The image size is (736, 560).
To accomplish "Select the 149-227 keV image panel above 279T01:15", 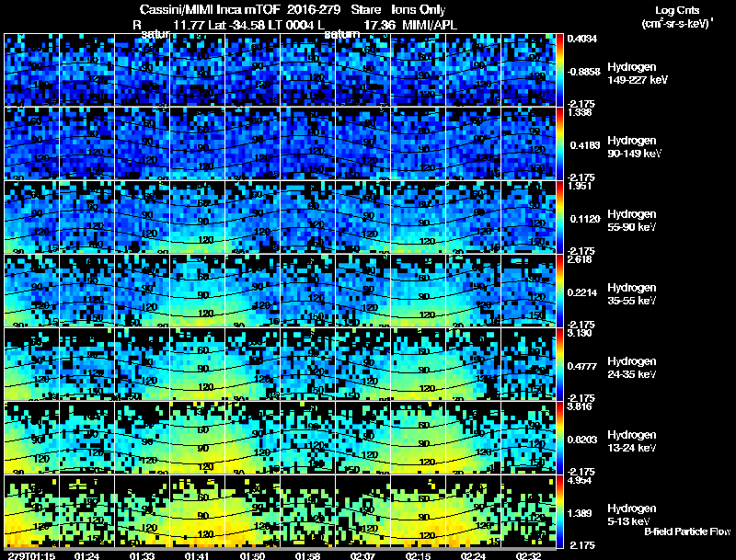I will [x=31, y=70].
